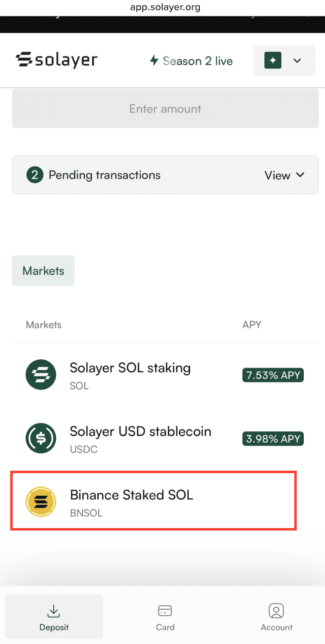Expand the wallet chevron next to sparkle icon
The width and height of the screenshot is (325, 644).
coord(298,60)
